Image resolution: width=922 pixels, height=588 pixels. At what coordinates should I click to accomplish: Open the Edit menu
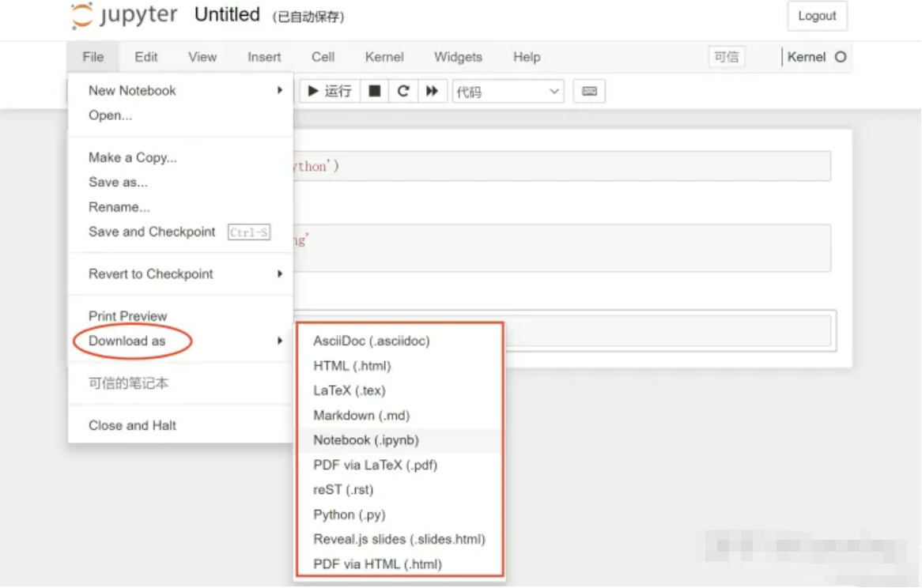[145, 57]
